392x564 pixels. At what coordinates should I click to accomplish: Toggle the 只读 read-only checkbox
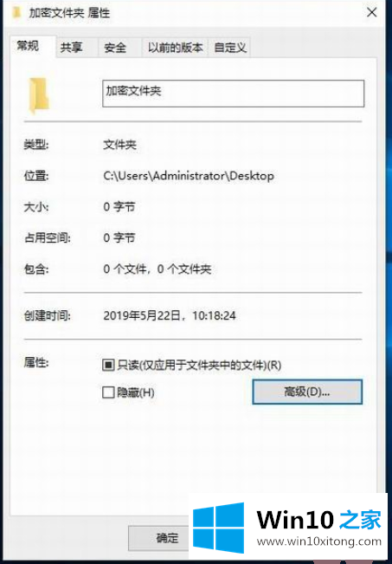(x=108, y=365)
